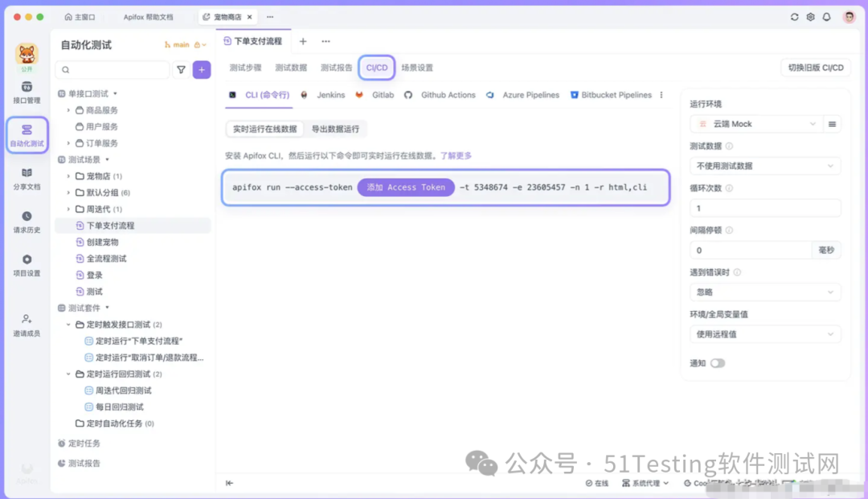Select Bitbucket Pipelines tab
The image size is (868, 499).
611,95
